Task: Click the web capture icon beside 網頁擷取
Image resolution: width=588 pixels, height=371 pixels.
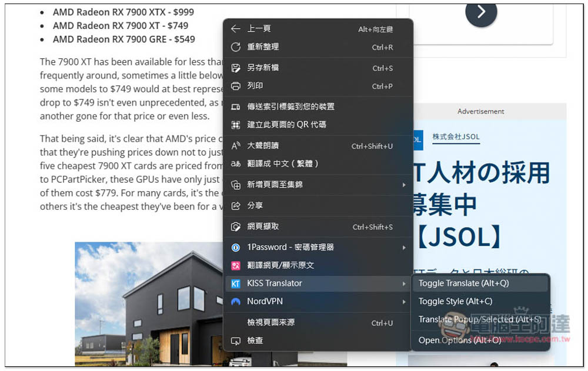Action: [x=236, y=226]
